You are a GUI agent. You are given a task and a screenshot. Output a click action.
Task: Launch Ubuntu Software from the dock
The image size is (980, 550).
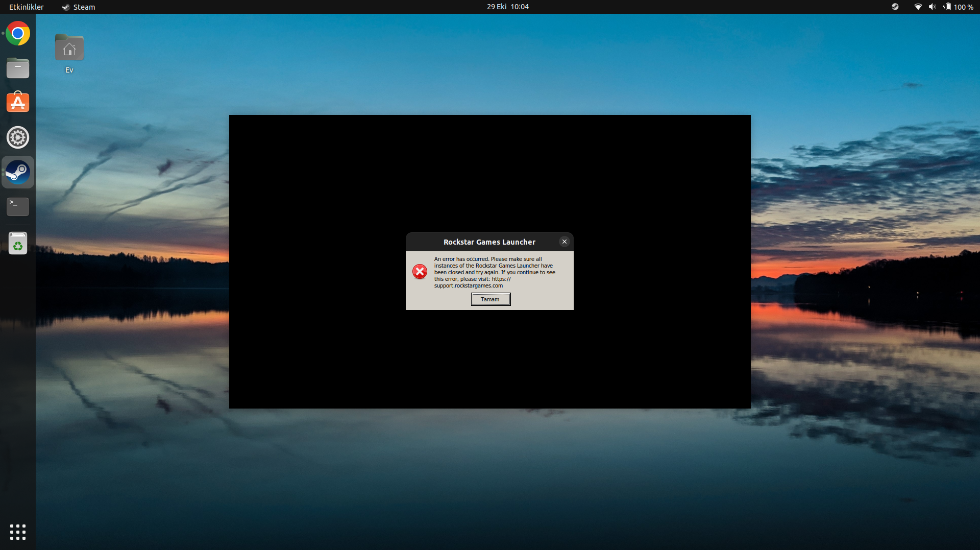(x=18, y=102)
